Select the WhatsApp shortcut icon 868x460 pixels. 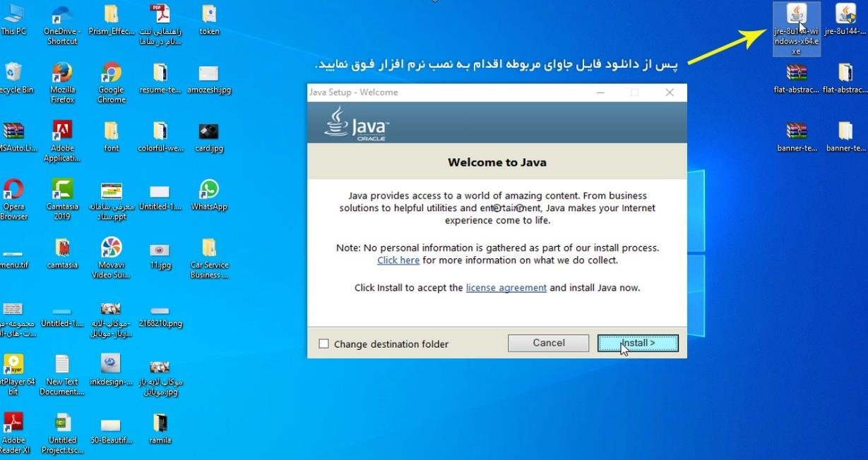209,195
